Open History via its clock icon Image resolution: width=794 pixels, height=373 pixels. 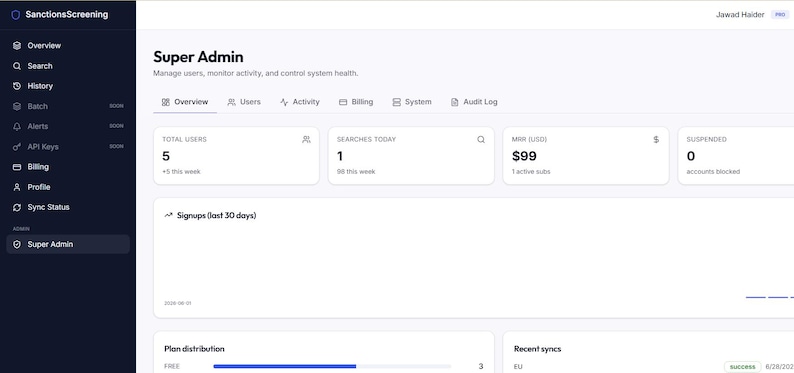click(x=17, y=86)
